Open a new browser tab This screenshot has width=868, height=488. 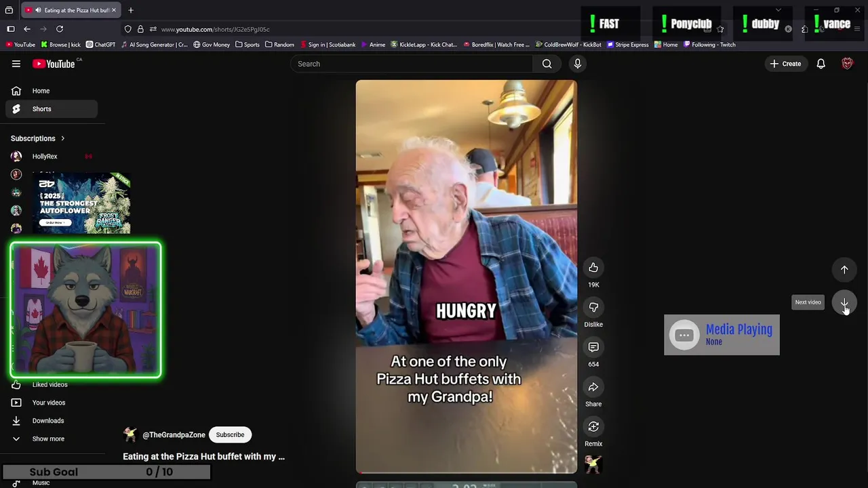click(131, 10)
